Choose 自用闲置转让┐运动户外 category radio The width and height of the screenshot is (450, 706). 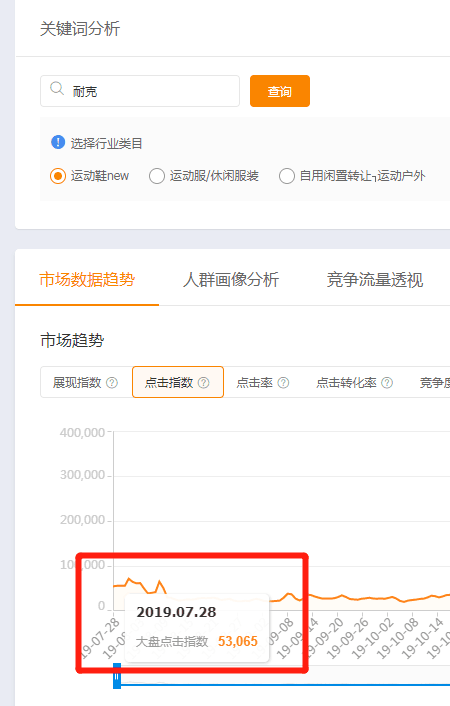(287, 176)
